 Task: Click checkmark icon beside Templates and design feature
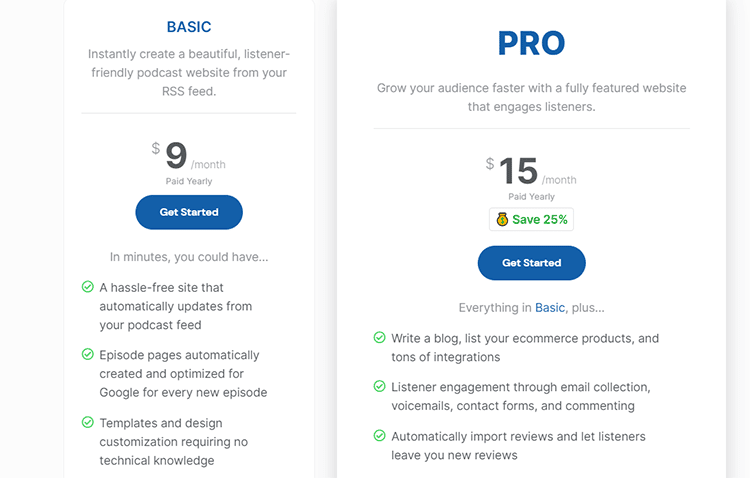[x=88, y=422]
